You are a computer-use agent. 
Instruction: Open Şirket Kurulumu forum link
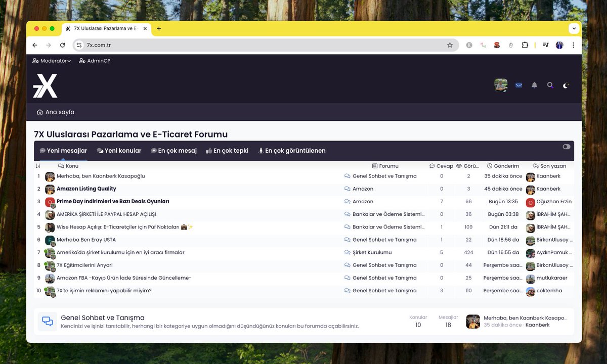[x=372, y=252]
